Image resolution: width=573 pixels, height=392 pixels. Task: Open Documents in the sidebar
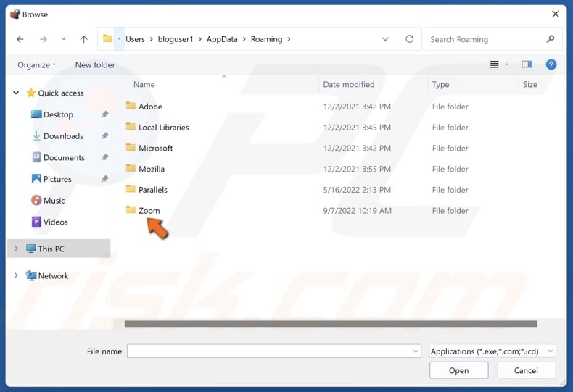tap(64, 158)
